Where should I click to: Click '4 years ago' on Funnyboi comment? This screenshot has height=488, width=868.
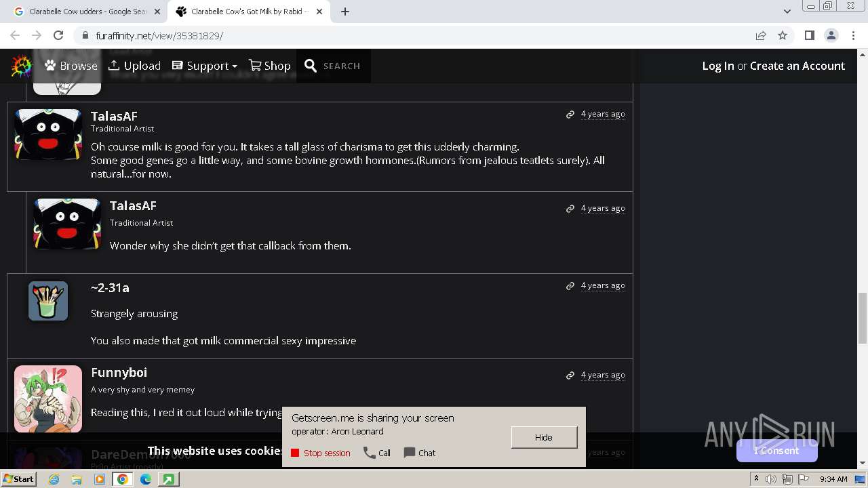tap(603, 375)
